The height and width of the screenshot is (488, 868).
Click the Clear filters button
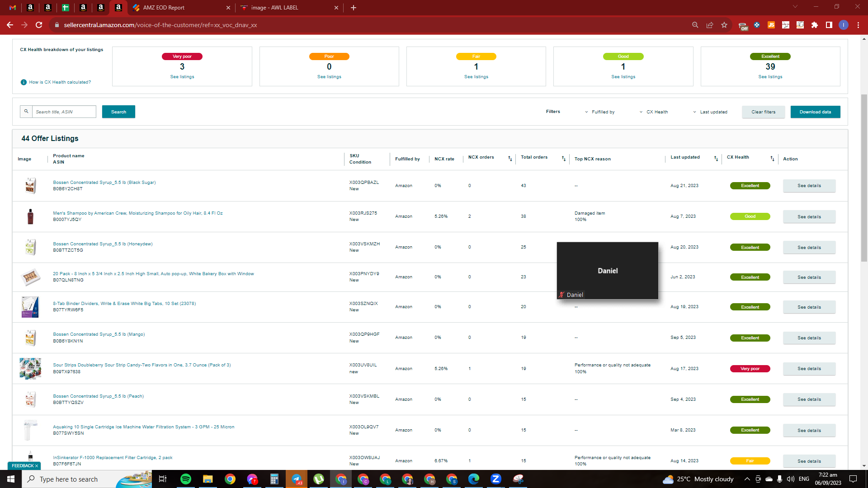(x=763, y=112)
